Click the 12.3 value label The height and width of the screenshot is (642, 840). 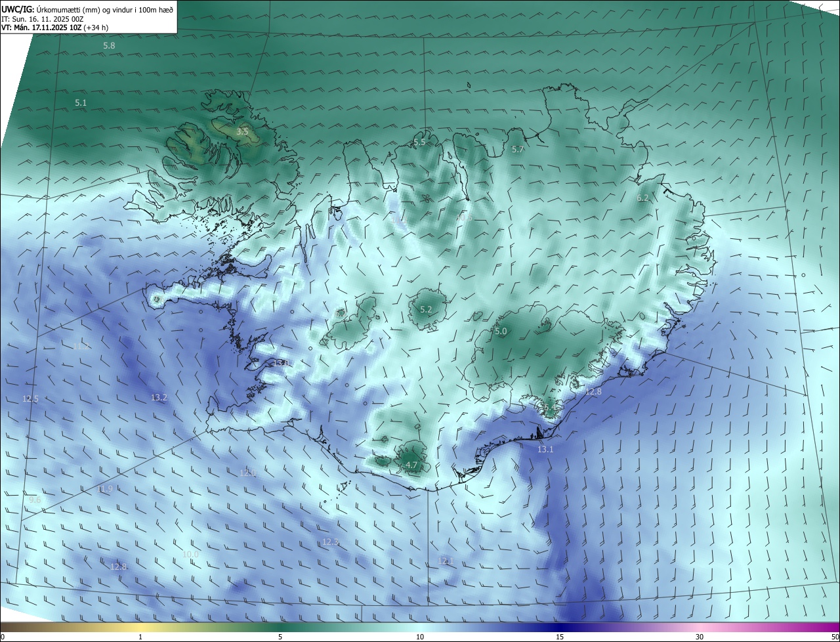coord(330,542)
